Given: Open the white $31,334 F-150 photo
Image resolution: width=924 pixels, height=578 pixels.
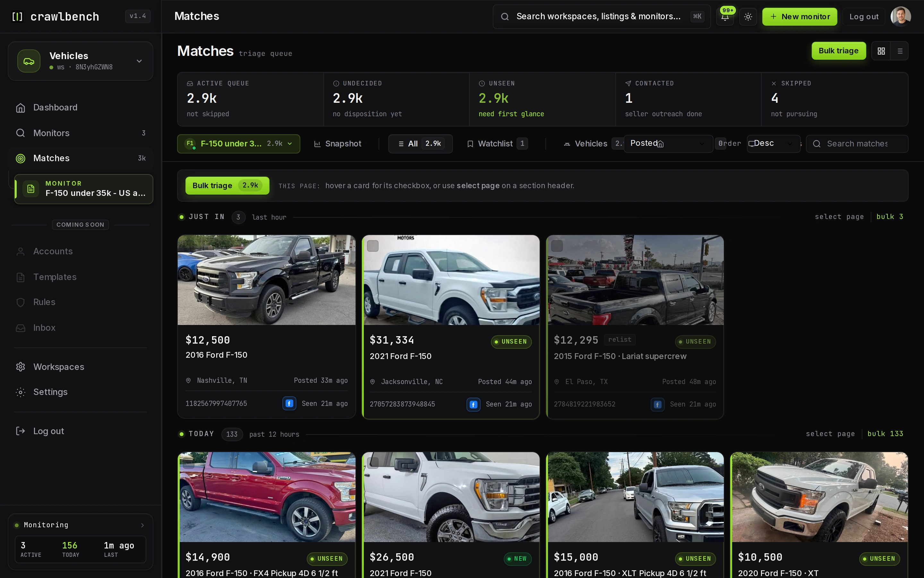Looking at the screenshot, I should (451, 280).
